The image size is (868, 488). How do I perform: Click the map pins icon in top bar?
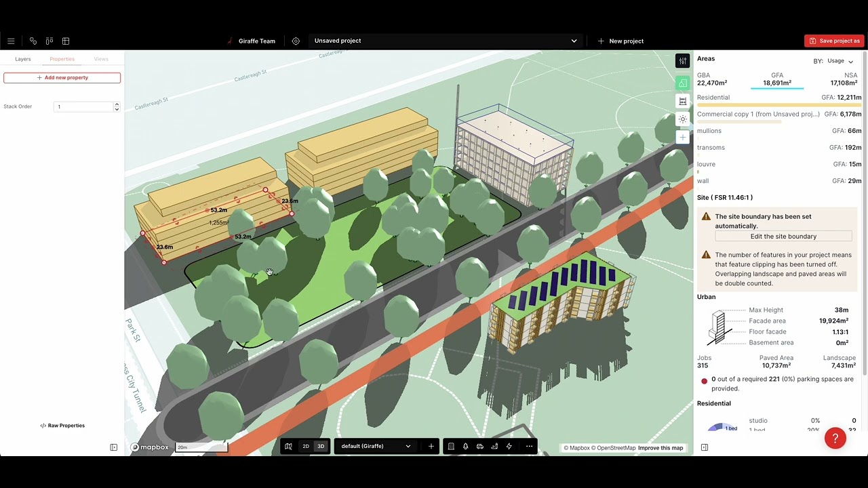click(x=33, y=41)
